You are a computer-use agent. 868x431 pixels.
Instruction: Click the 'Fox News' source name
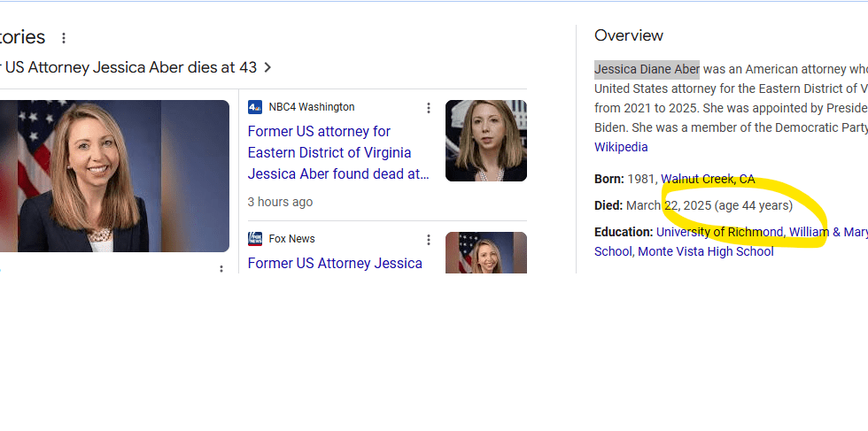coord(292,239)
